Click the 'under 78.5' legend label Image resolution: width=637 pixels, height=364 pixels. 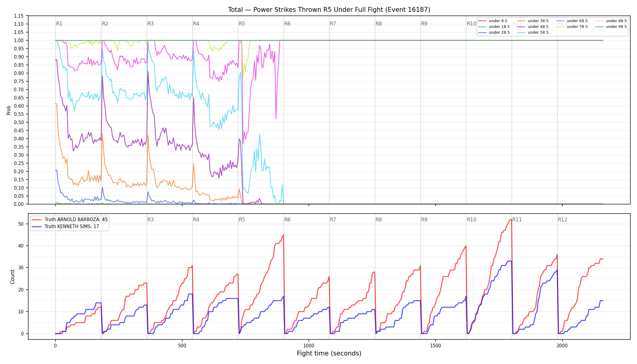577,27
